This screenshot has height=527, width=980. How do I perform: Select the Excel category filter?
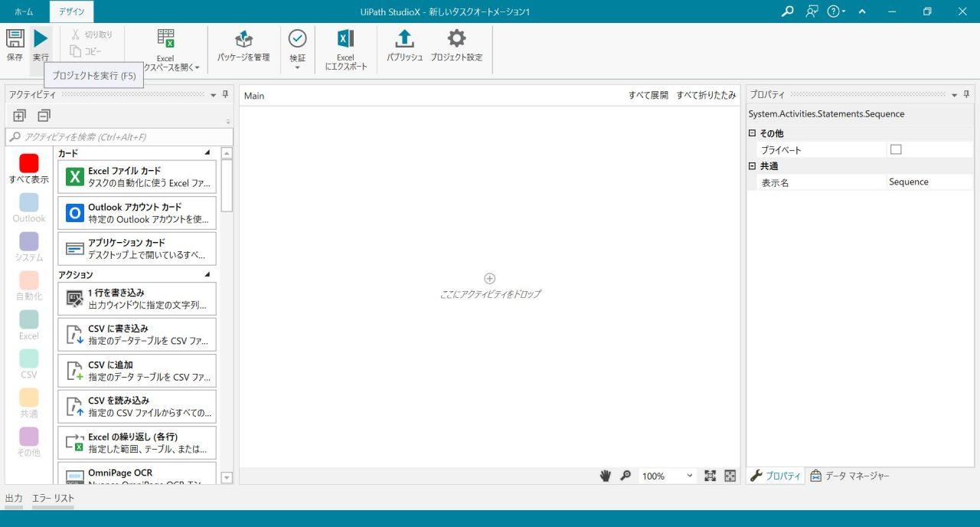click(29, 326)
